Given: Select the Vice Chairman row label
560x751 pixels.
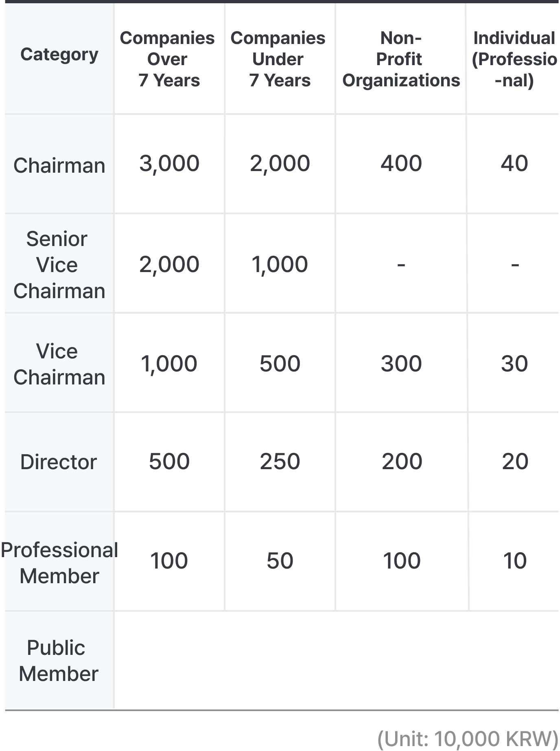Looking at the screenshot, I should click(x=59, y=364).
